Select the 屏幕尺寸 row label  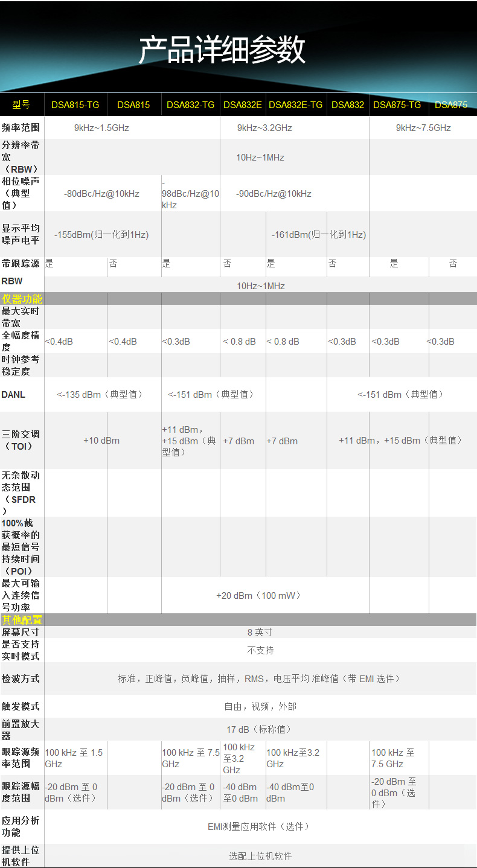point(21,632)
